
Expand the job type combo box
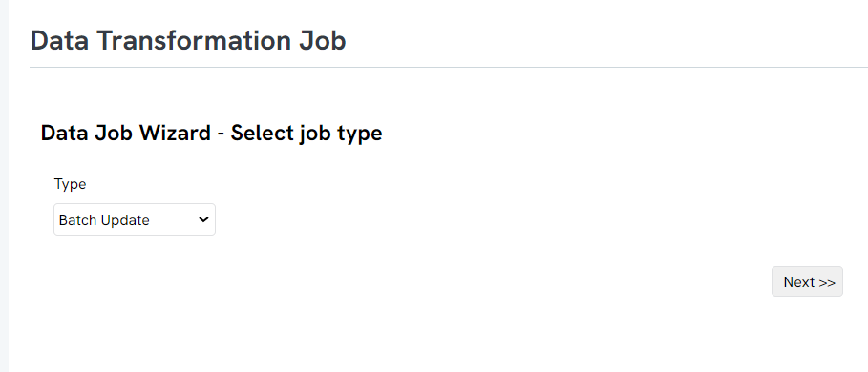(x=135, y=219)
